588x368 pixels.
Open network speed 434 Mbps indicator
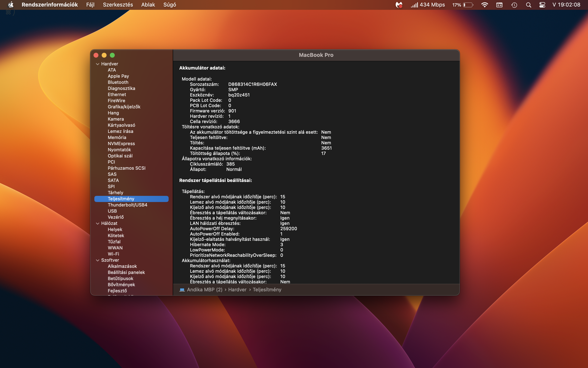pyautogui.click(x=428, y=5)
